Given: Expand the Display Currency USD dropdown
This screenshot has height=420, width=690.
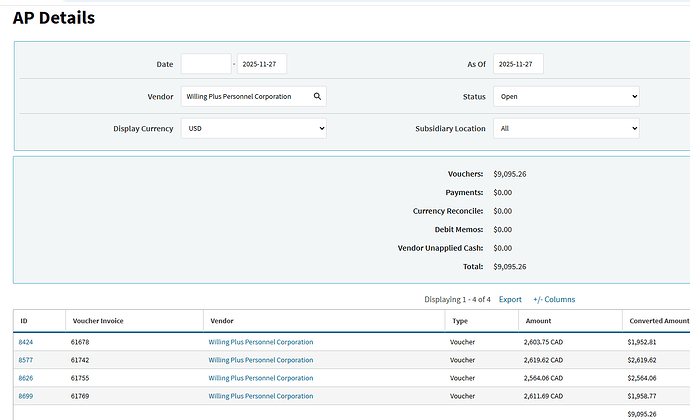Looking at the screenshot, I should click(254, 129).
